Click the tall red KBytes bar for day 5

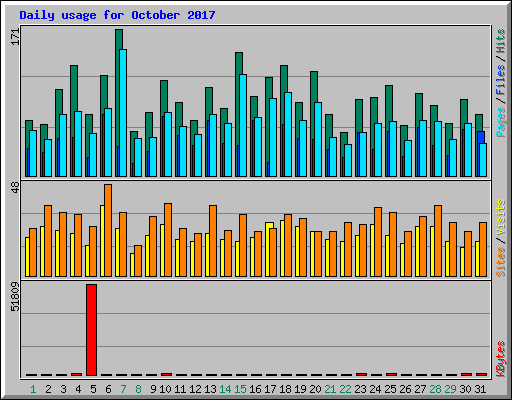pos(91,330)
